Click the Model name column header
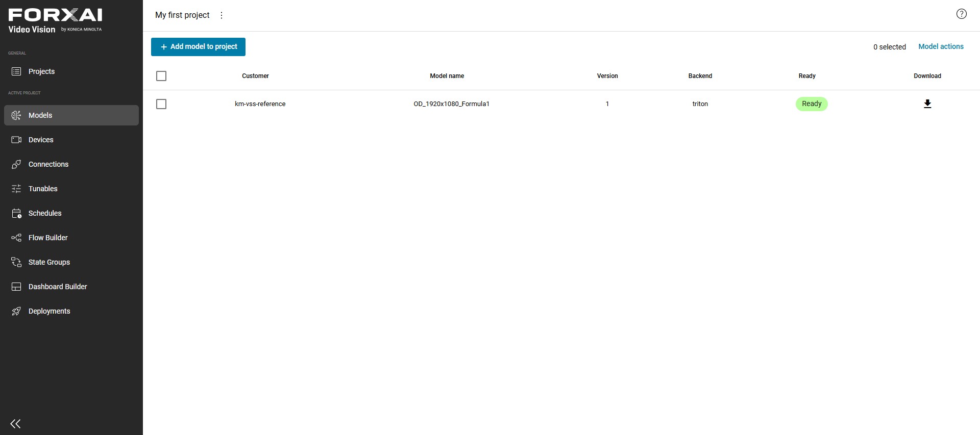 (447, 76)
